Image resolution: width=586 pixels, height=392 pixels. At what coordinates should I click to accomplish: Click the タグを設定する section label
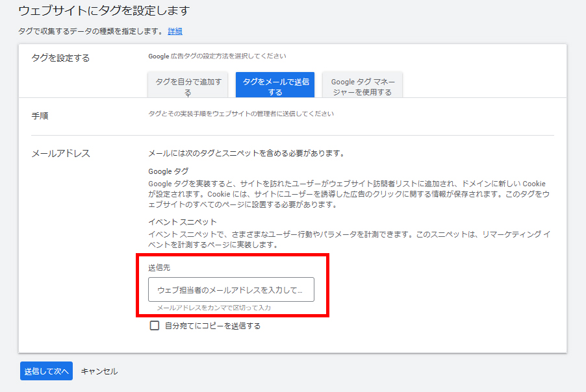click(60, 58)
